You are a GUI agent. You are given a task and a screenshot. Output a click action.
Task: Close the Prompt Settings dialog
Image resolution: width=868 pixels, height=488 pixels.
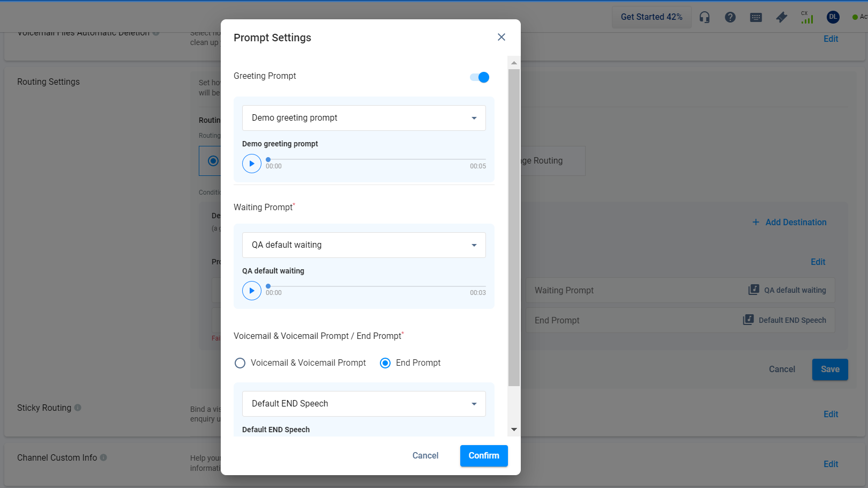point(502,37)
